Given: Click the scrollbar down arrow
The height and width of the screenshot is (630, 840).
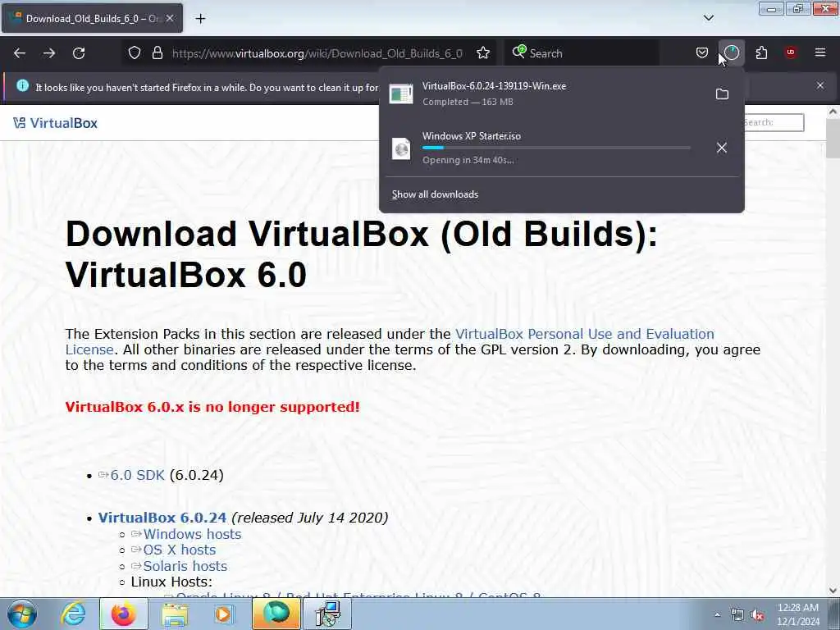Looking at the screenshot, I should pyautogui.click(x=833, y=591).
